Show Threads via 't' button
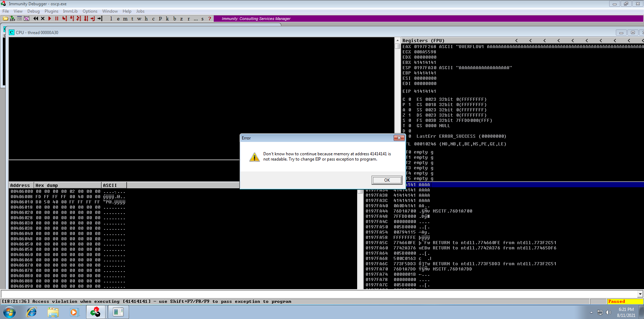This screenshot has height=319, width=644. [132, 19]
